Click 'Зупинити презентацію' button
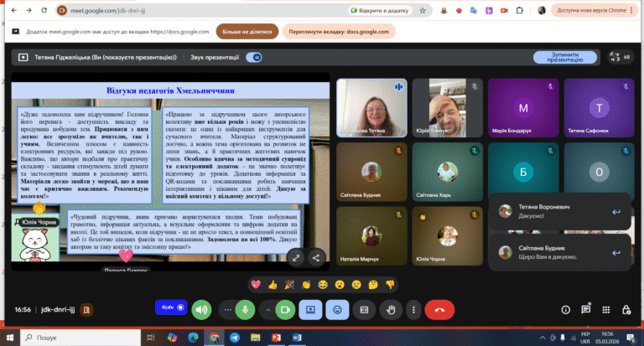Image resolution: width=644 pixels, height=346 pixels. click(564, 58)
